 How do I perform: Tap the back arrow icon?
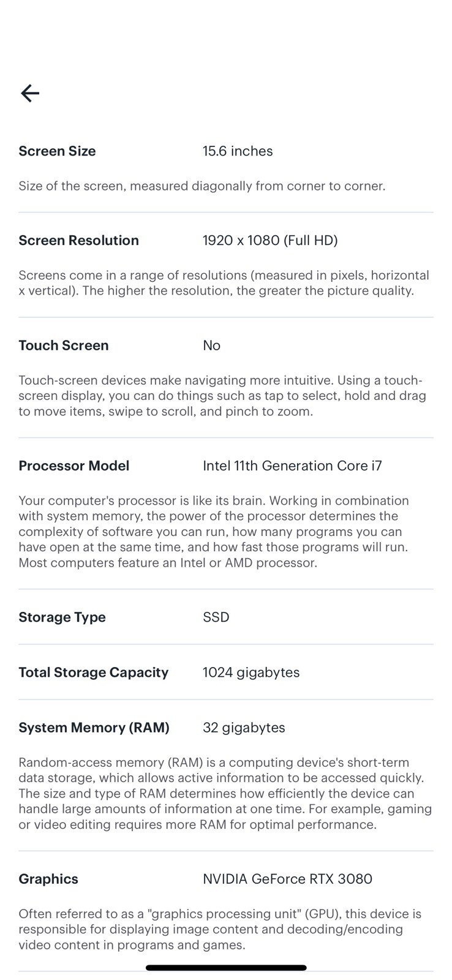coord(30,93)
